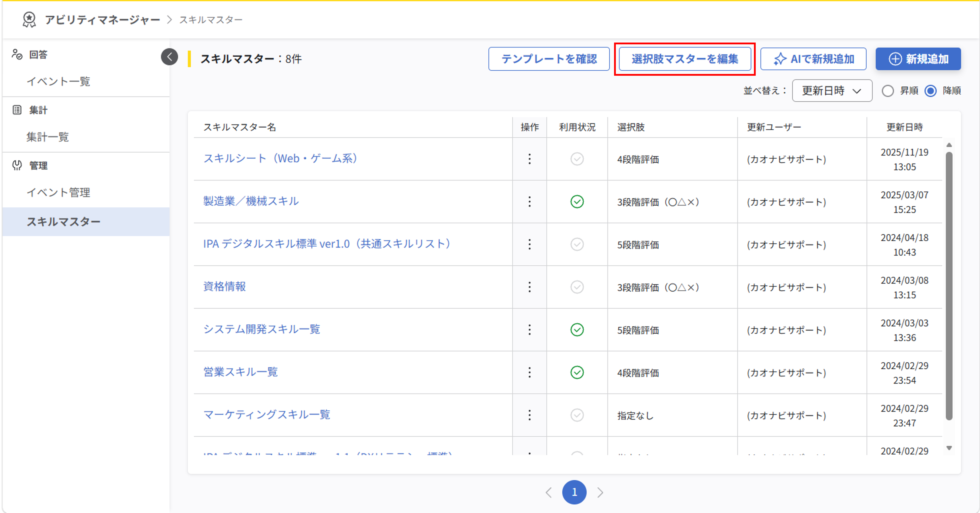
Task: Open actions menu for 営業スキル一覧
Action: 530,372
